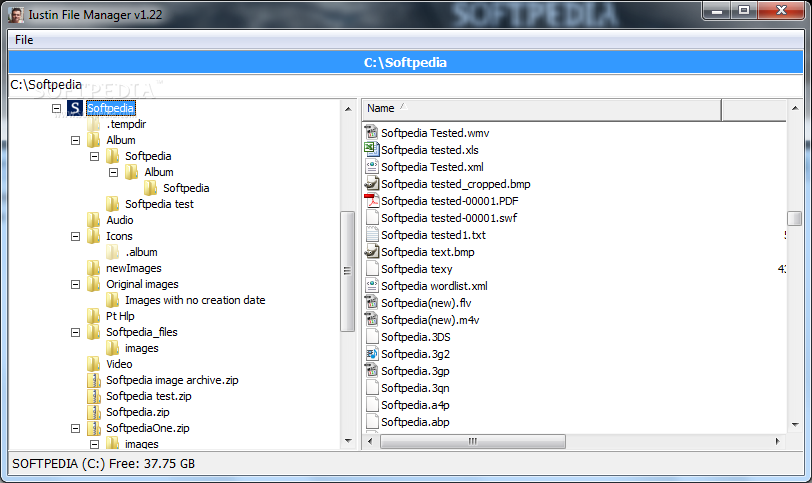Select the Images with no creation date folder

coord(195,300)
